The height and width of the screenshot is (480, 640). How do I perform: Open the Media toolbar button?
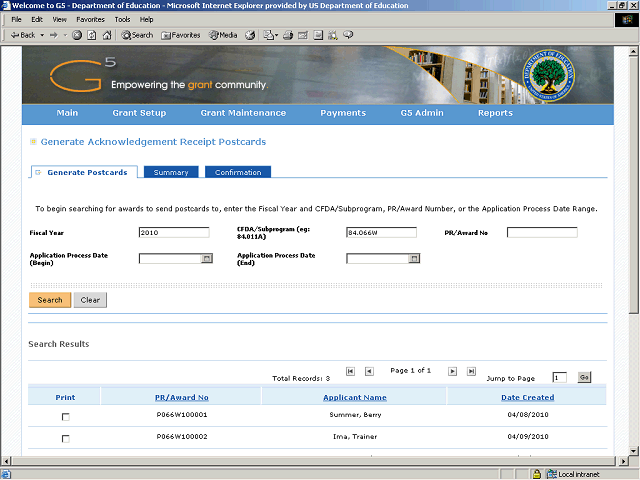[x=223, y=36]
